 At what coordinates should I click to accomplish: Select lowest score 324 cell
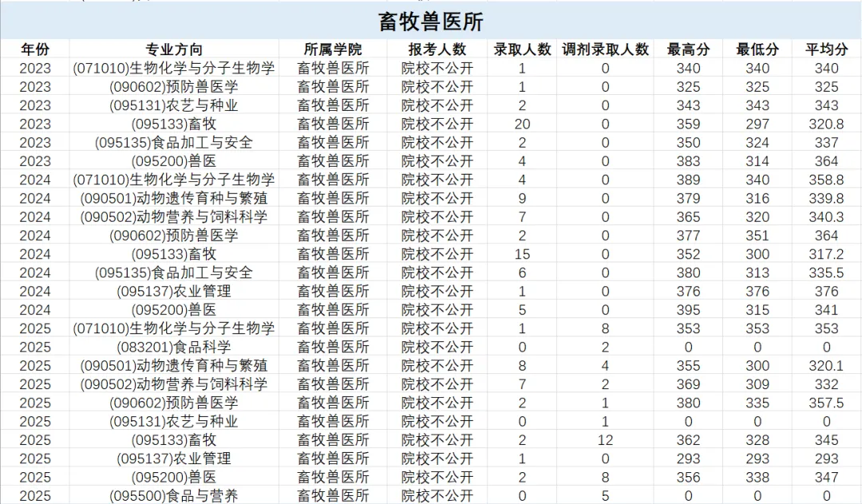[757, 143]
